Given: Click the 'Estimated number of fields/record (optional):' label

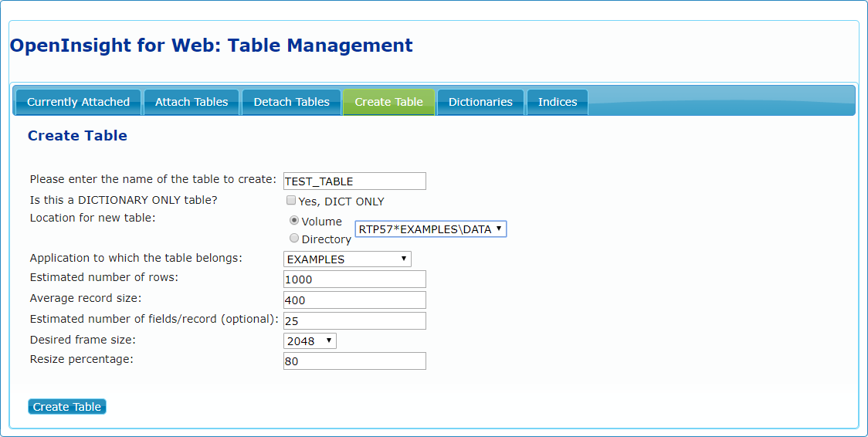Looking at the screenshot, I should click(154, 319).
